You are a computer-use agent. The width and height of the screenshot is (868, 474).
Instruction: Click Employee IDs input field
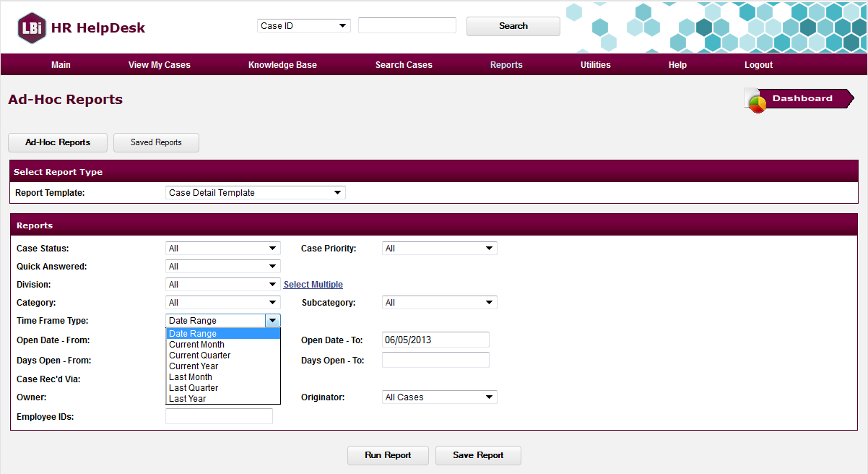[x=219, y=416]
